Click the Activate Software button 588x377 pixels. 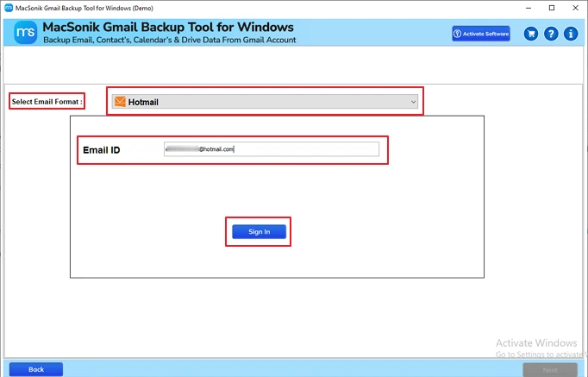click(481, 34)
